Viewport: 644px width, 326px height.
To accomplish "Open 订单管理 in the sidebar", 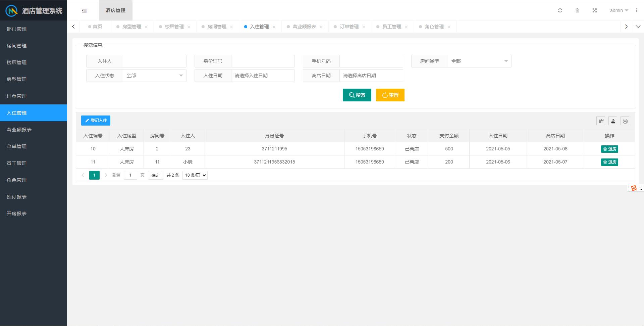I will pyautogui.click(x=34, y=96).
